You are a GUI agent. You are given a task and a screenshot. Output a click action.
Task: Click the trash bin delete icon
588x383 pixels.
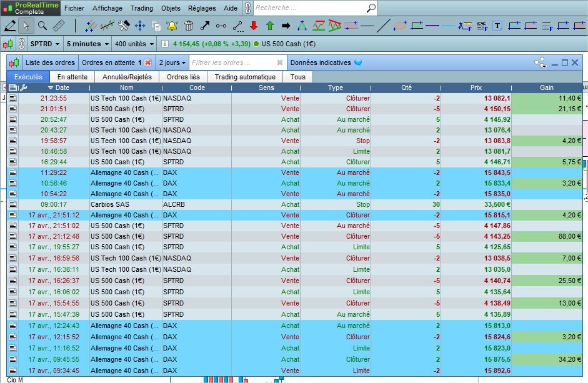coord(189,26)
